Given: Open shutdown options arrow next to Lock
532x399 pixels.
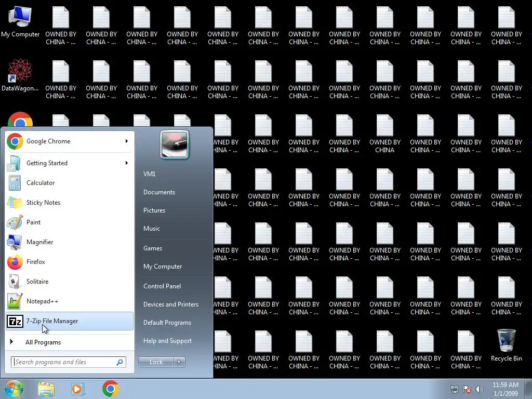Looking at the screenshot, I should coord(179,362).
